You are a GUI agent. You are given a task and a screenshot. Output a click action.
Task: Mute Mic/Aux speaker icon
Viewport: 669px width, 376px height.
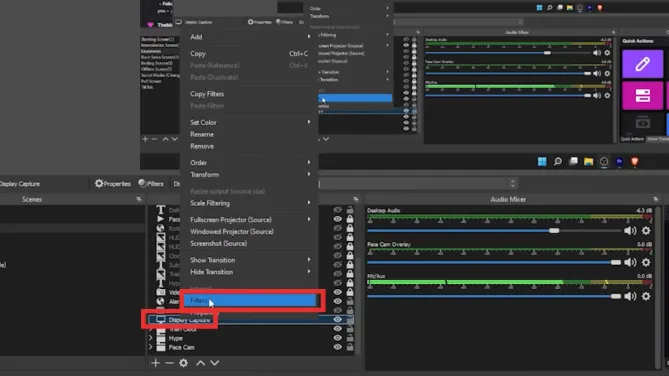pos(630,296)
